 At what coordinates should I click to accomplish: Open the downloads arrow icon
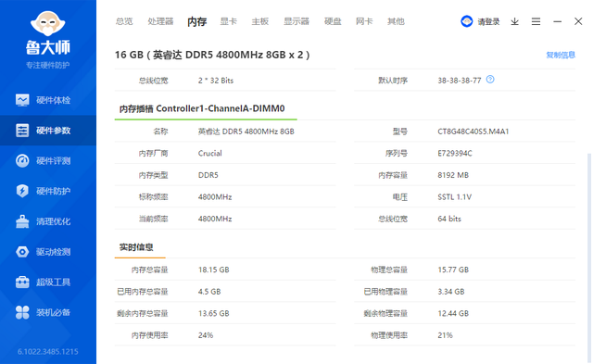515,21
